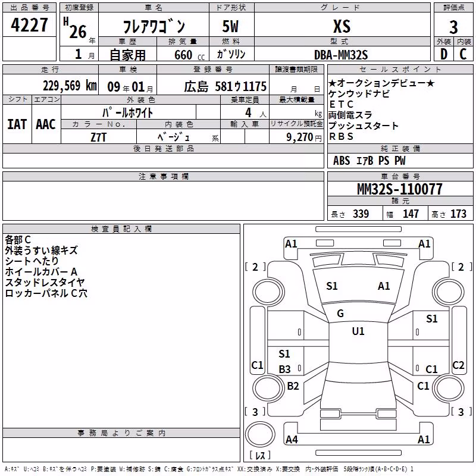Click the grade value XS

pyautogui.click(x=342, y=26)
